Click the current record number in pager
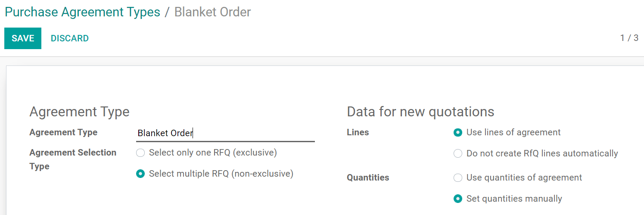The width and height of the screenshot is (644, 215). [x=622, y=38]
